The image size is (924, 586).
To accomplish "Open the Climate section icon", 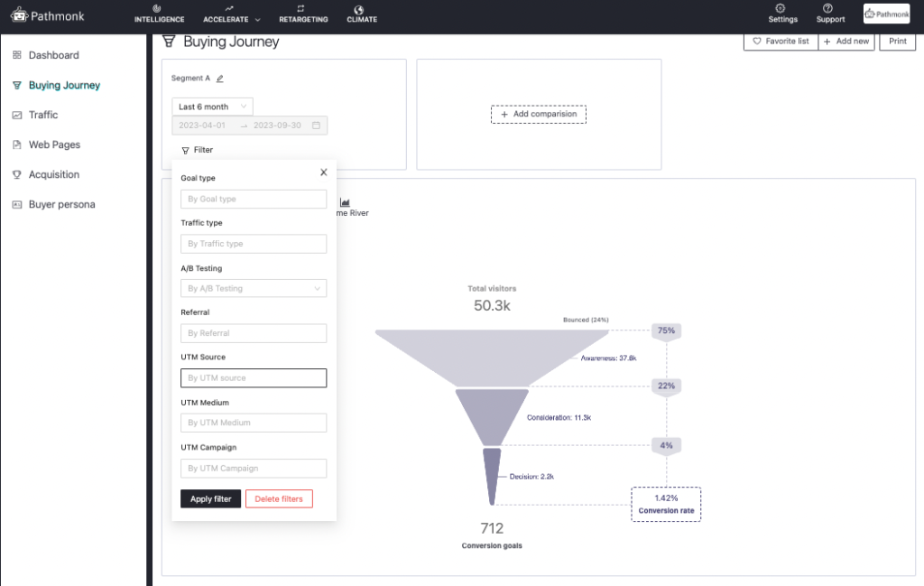I will pyautogui.click(x=361, y=14).
